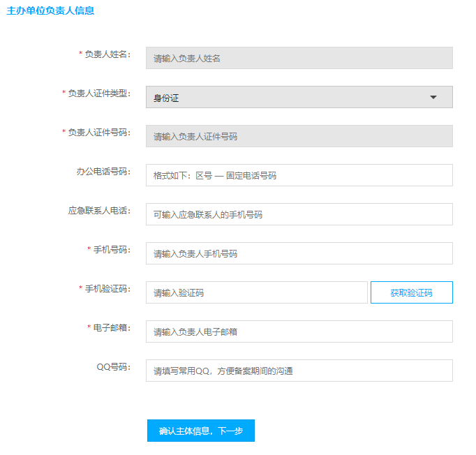Open the 负责人证件类型 dropdown showing 身份证
The image size is (476, 455).
tap(286, 97)
